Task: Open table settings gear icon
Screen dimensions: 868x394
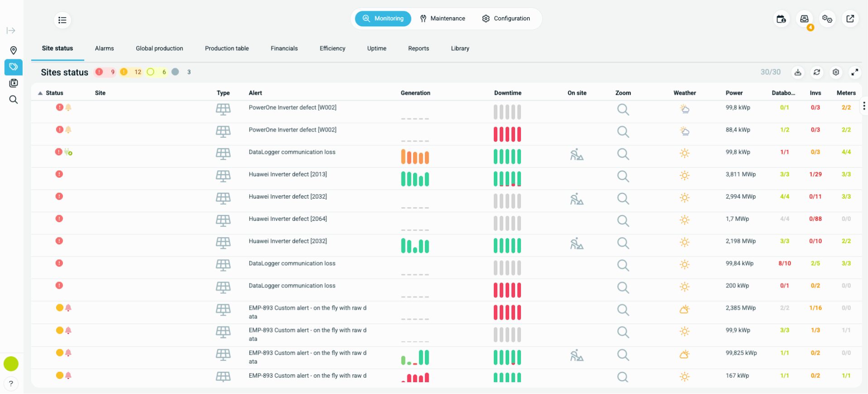Action: coord(836,72)
